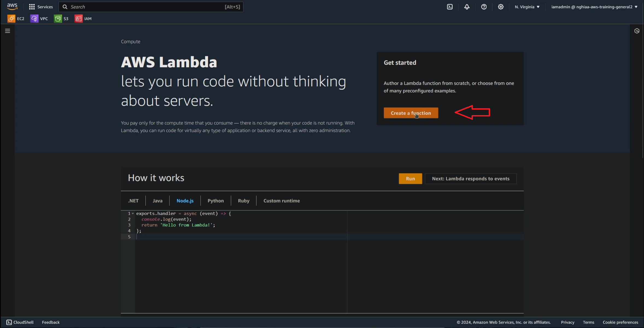Screen dimensions: 644x328
Task: Expand the iamadmin account dropdown
Action: pyautogui.click(x=594, y=7)
